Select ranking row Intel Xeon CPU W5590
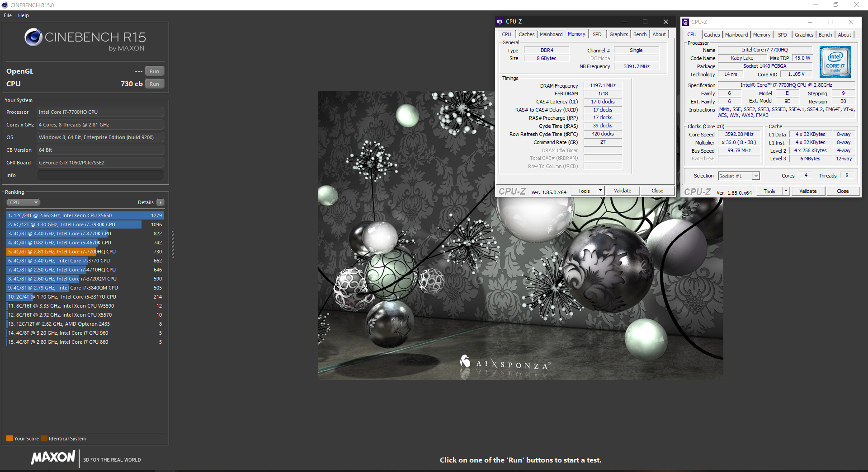Viewport: 868px width, 472px height. pos(85,306)
